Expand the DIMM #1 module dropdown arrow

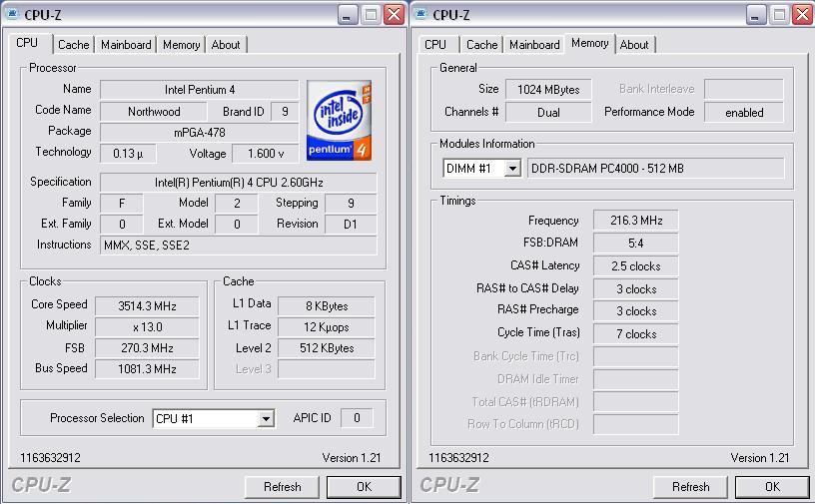point(512,169)
